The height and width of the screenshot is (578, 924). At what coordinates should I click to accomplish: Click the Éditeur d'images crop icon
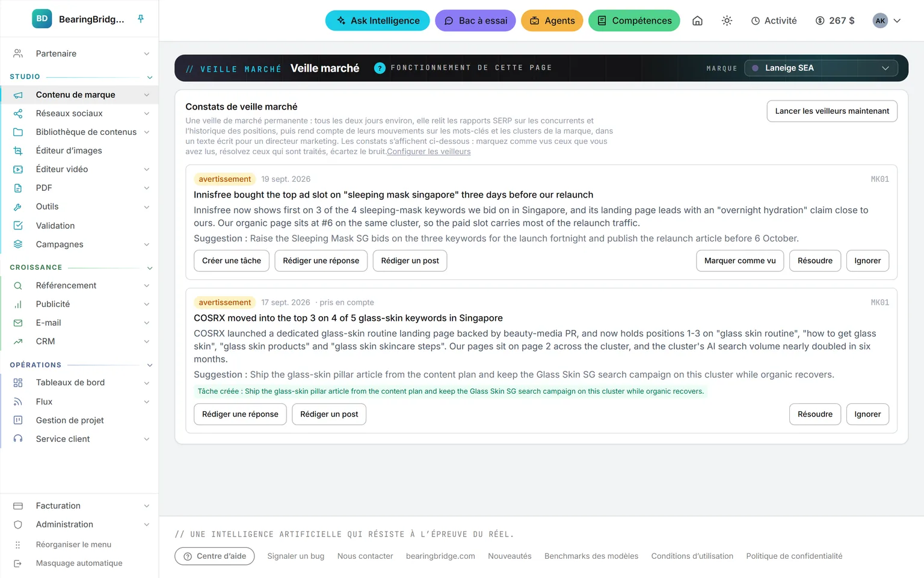coord(18,151)
